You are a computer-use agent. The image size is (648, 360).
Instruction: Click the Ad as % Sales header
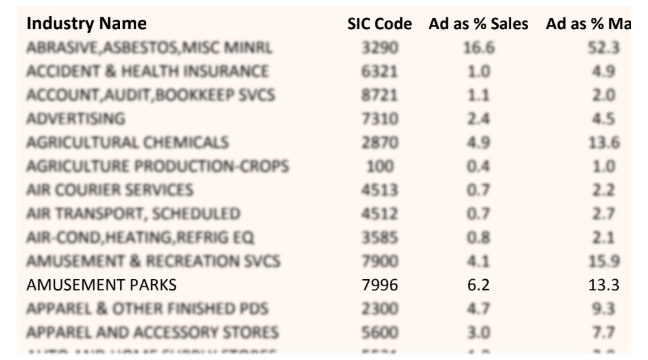coord(478,24)
